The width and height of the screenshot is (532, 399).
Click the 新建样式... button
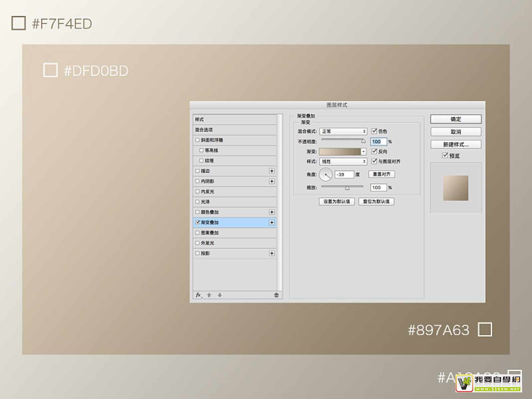tap(456, 144)
